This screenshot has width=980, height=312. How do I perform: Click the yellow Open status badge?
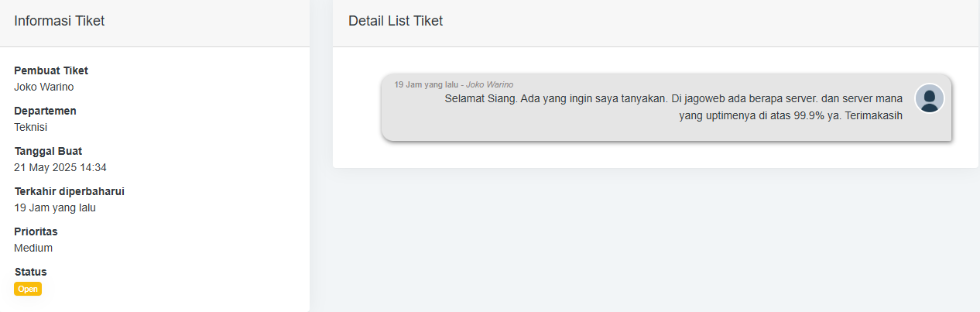(x=28, y=289)
